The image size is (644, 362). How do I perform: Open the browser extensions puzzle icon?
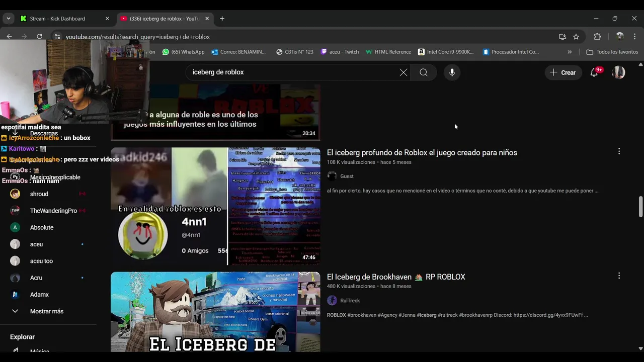coord(598,37)
